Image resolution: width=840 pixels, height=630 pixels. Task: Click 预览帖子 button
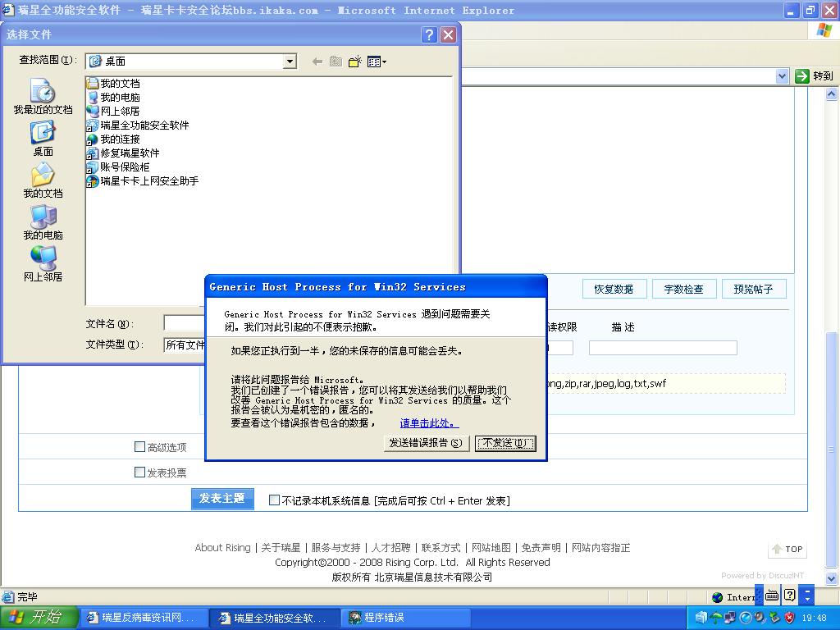(753, 290)
